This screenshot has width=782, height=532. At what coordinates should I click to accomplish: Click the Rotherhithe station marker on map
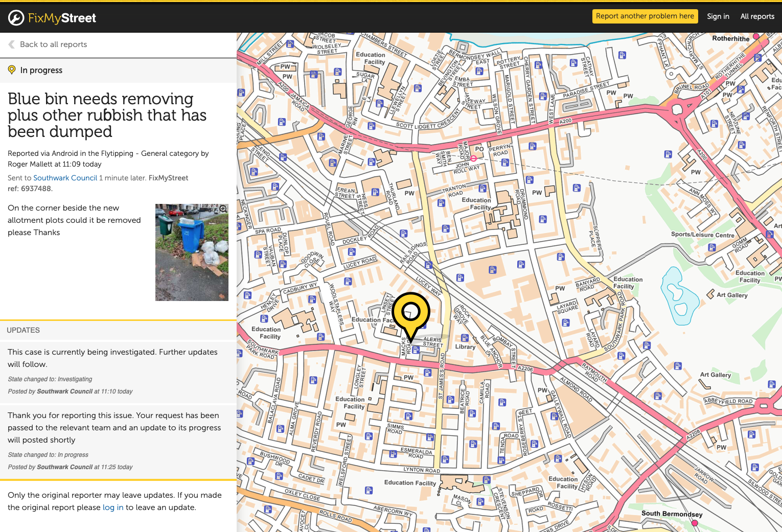[x=756, y=36]
